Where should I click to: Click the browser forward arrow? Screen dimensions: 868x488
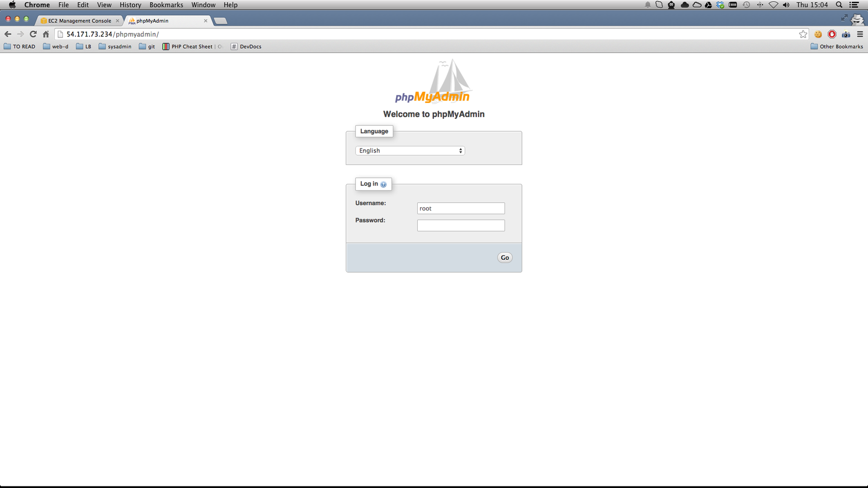(21, 34)
